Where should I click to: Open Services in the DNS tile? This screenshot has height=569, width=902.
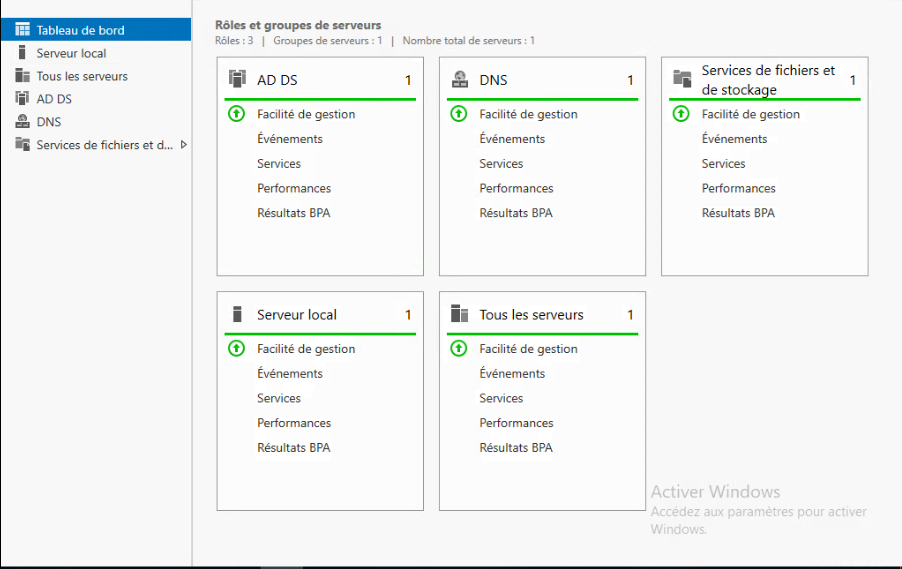tap(501, 164)
